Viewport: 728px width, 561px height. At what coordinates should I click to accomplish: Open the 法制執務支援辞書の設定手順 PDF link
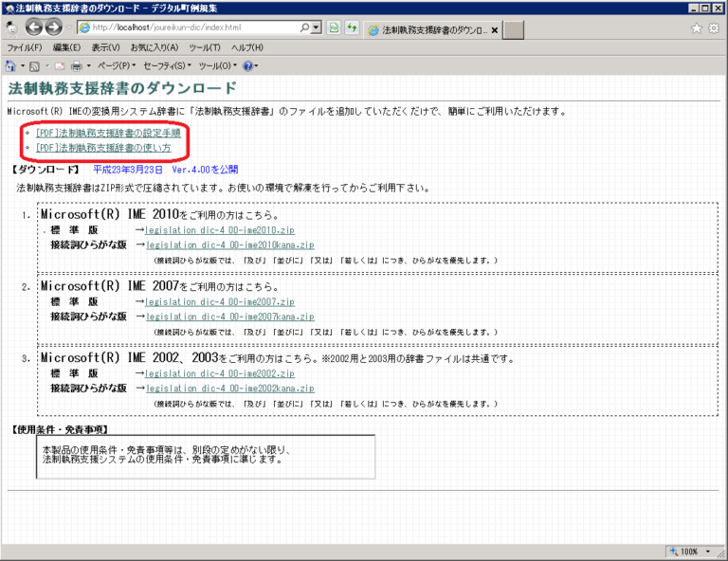[108, 134]
